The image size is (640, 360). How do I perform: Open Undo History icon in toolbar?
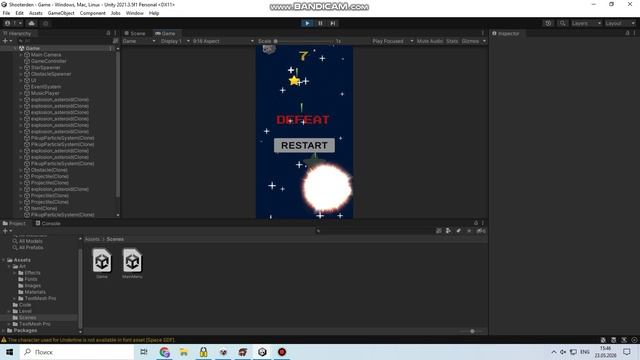[548, 23]
